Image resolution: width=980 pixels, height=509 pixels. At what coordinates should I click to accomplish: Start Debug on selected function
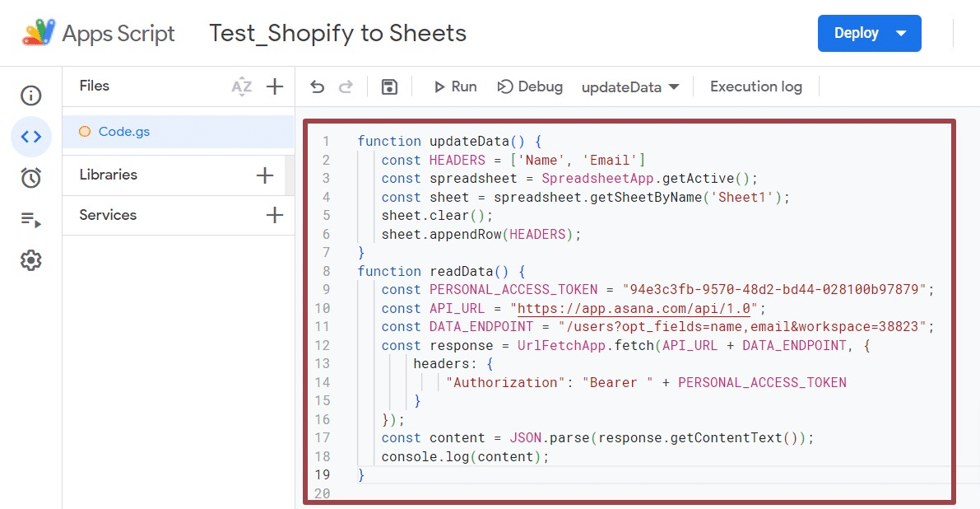coord(530,87)
